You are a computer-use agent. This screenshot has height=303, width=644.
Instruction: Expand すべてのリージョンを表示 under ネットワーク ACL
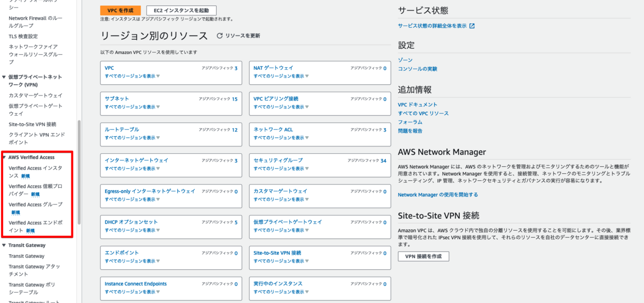pos(281,138)
